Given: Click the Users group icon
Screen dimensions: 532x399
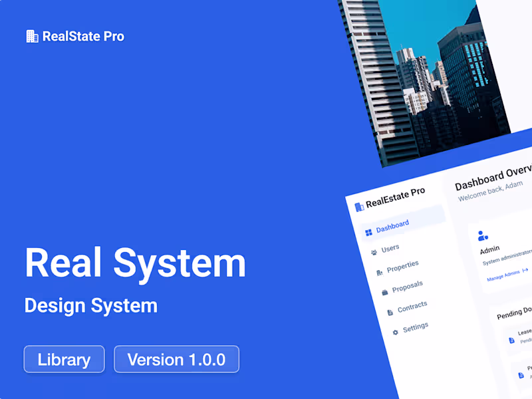Looking at the screenshot, I should tap(374, 253).
